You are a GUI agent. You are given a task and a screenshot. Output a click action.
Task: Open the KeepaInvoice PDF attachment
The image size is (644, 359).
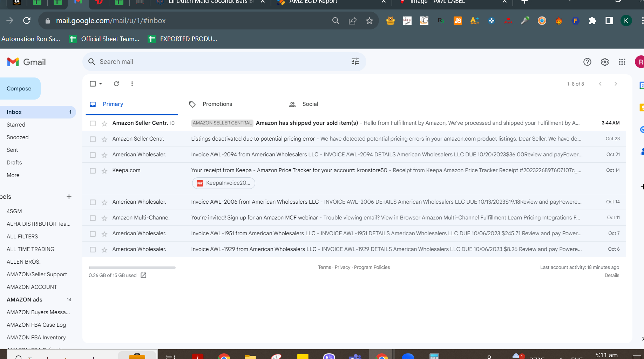pos(224,183)
